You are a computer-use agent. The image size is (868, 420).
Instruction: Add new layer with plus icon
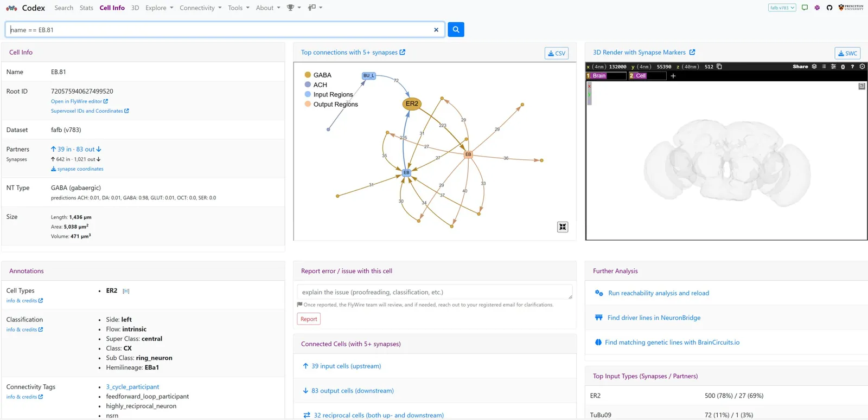(673, 76)
